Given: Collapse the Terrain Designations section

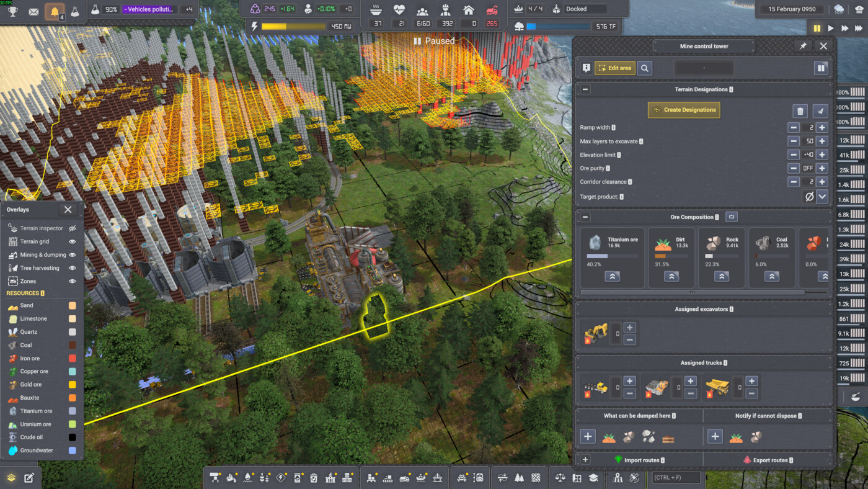Looking at the screenshot, I should [x=585, y=89].
